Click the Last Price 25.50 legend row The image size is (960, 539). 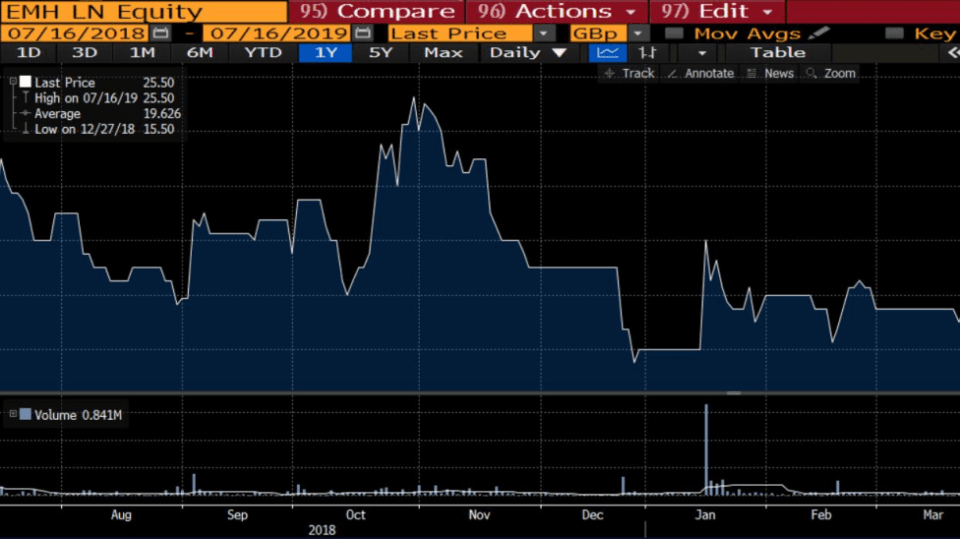point(98,82)
